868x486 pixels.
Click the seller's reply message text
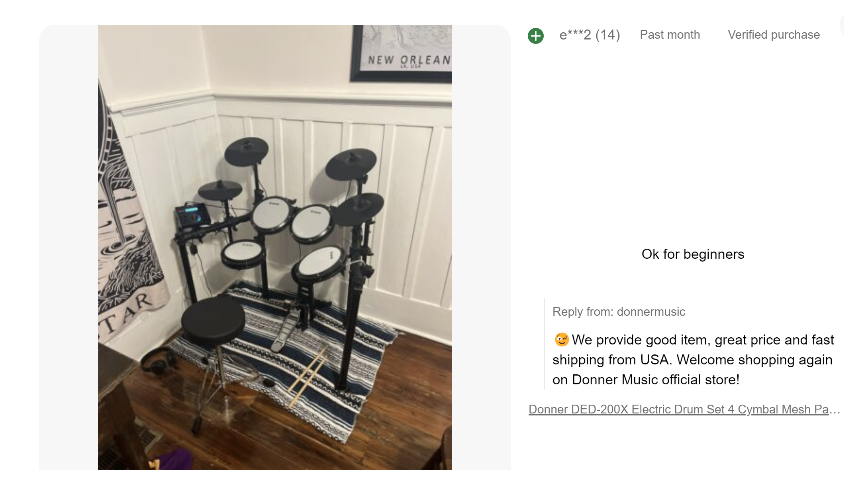tap(692, 360)
